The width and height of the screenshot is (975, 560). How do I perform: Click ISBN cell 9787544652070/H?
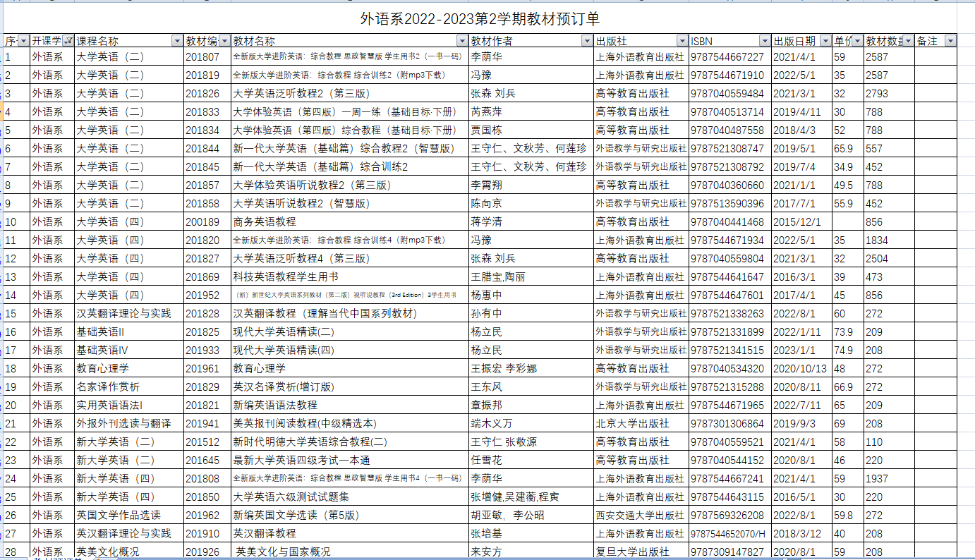(730, 533)
